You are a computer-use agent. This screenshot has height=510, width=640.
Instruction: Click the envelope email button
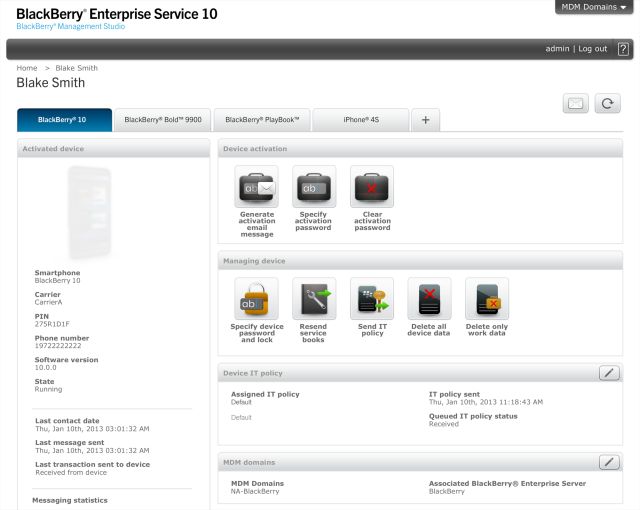(x=576, y=103)
